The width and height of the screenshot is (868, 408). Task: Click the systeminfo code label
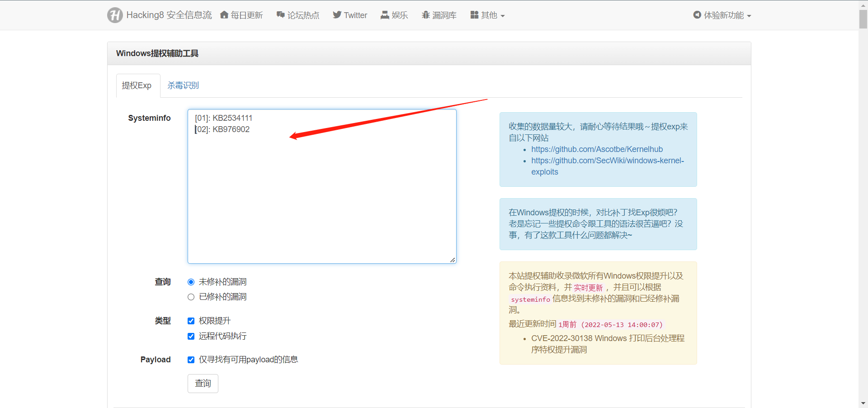tap(530, 299)
